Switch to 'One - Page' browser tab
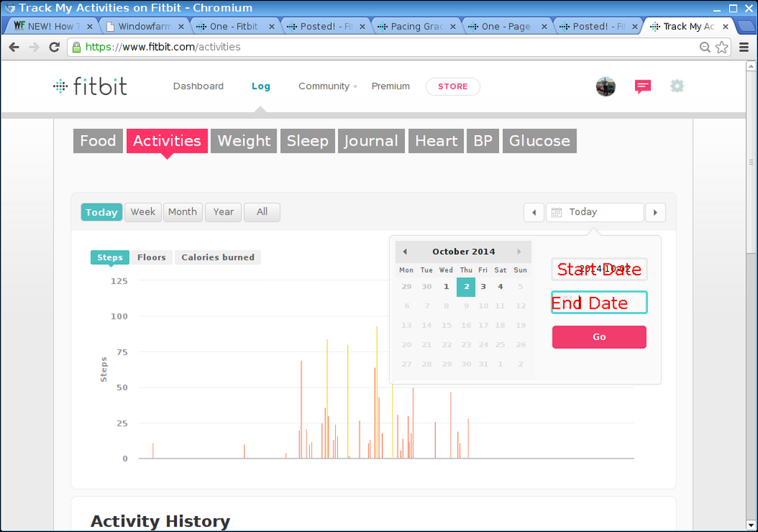This screenshot has height=532, width=758. click(x=506, y=27)
